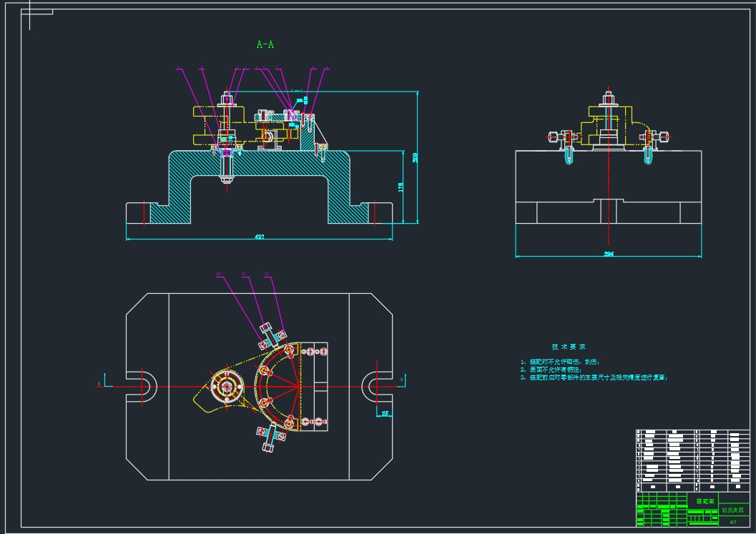Select the green A-A section view label
This screenshot has width=756, height=534.
click(265, 44)
